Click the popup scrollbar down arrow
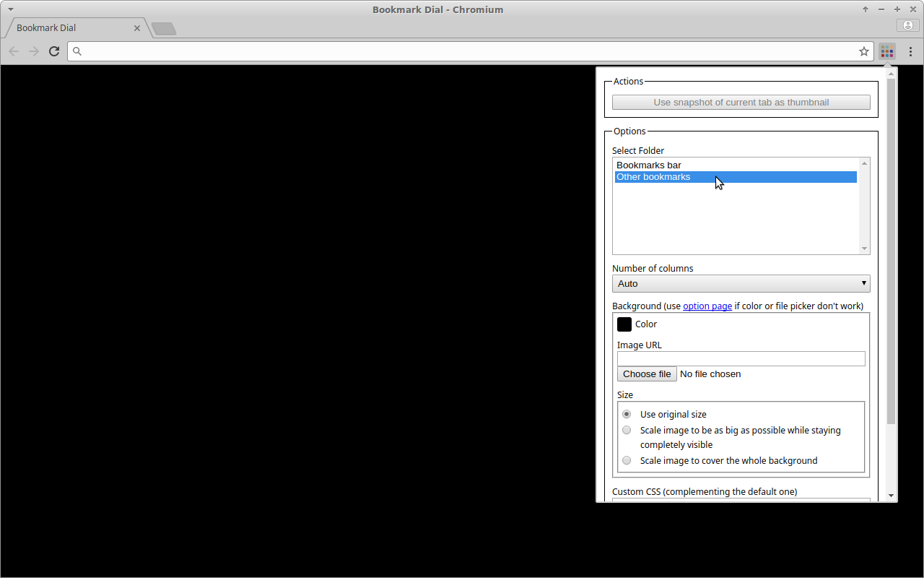Image resolution: width=924 pixels, height=578 pixels. (891, 496)
